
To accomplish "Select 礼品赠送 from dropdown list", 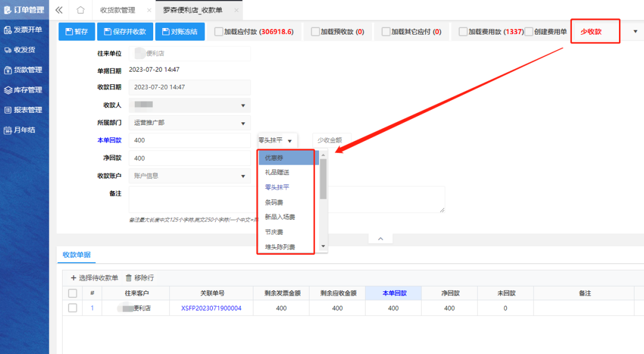I will coord(278,172).
